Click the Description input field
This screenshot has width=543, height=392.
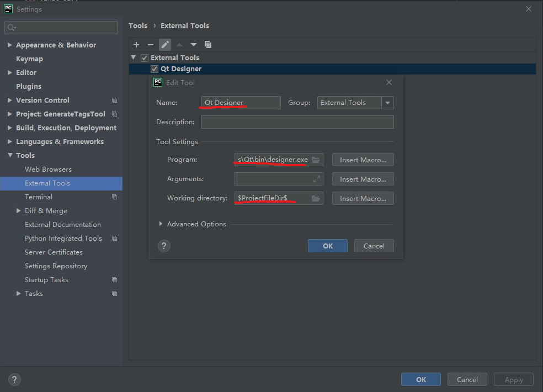click(297, 122)
